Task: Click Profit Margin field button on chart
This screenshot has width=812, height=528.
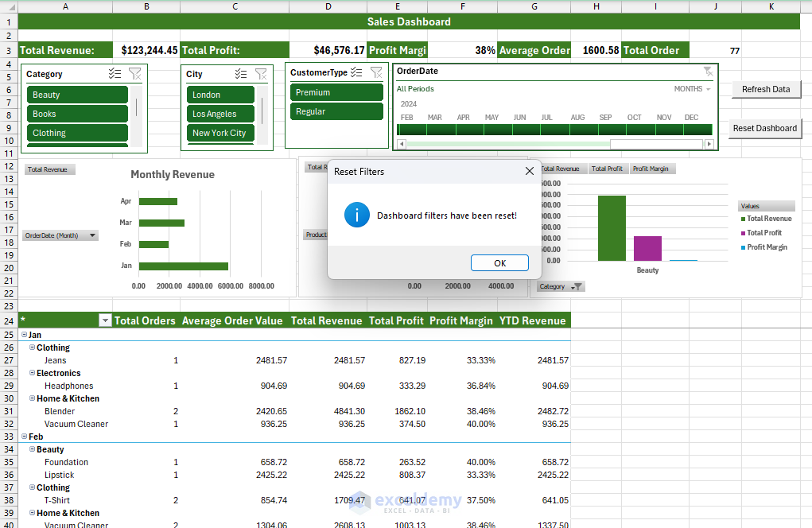Action: click(651, 169)
